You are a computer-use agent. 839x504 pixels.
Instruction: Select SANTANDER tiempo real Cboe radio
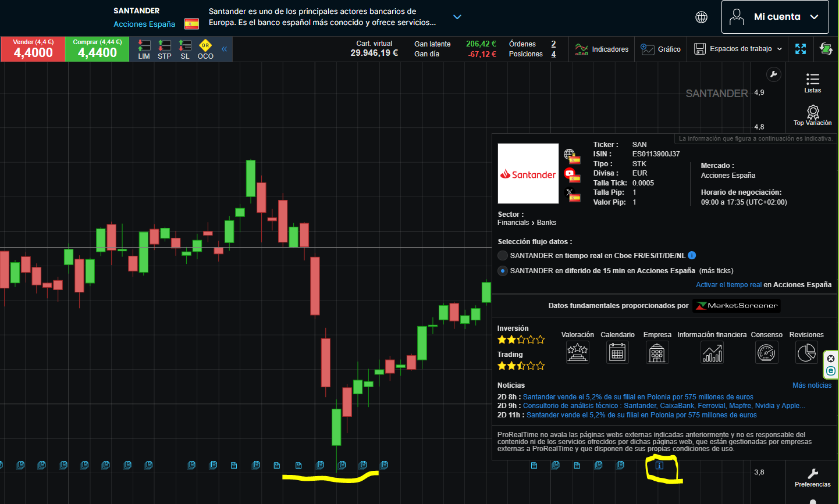click(503, 255)
